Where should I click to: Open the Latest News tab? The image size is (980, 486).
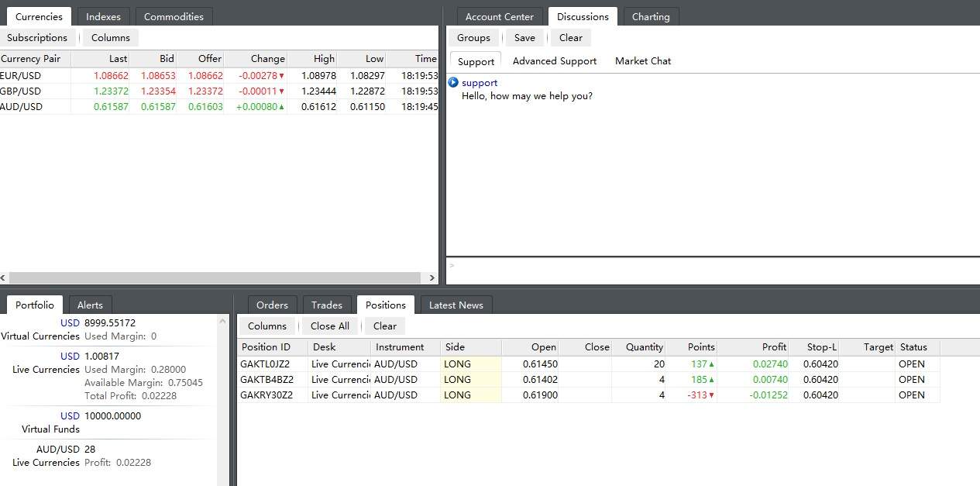(456, 305)
